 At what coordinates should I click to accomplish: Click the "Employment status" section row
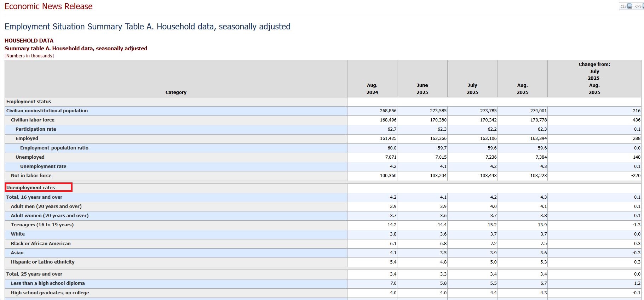pyautogui.click(x=29, y=102)
